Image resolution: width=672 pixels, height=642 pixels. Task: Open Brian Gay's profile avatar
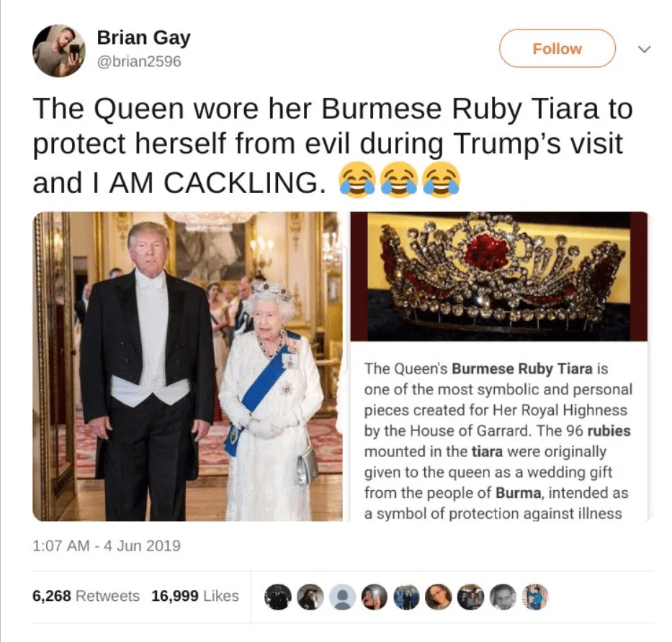pyautogui.click(x=59, y=50)
